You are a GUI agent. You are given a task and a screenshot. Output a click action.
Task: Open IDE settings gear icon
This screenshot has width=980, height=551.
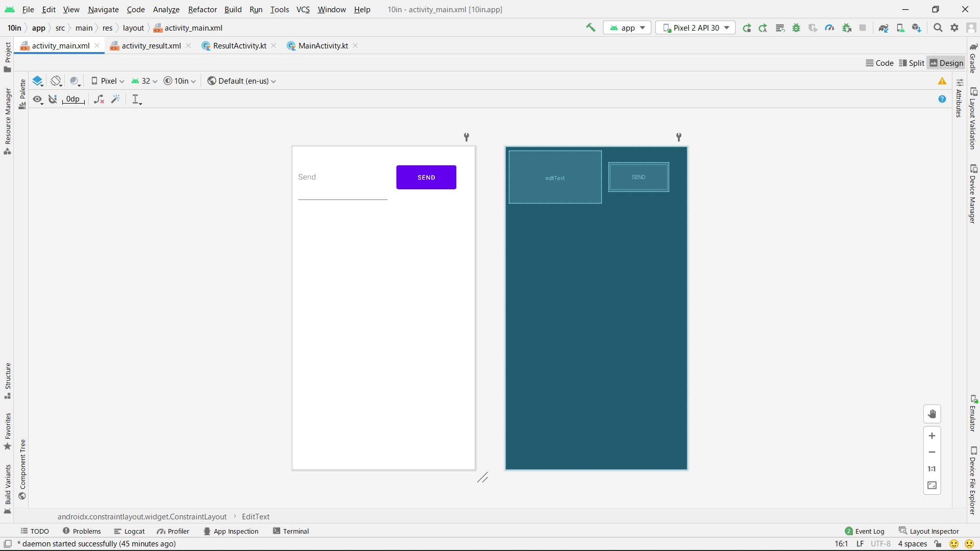click(954, 28)
